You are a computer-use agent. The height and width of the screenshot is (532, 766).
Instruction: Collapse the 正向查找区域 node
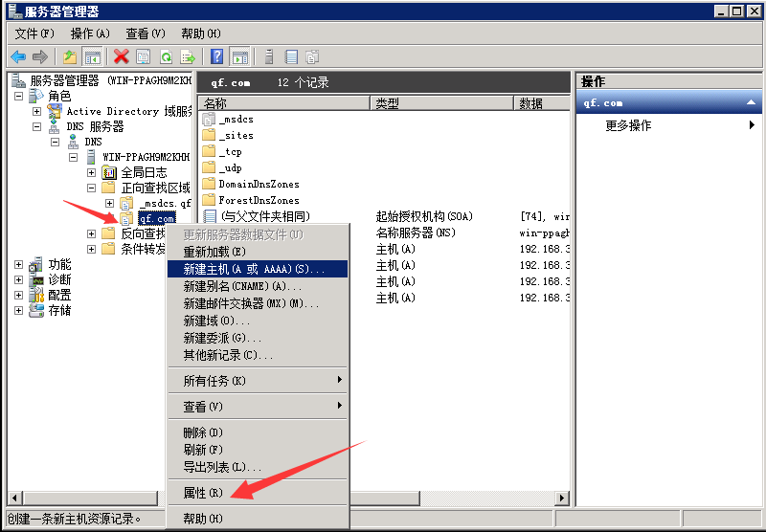pos(91,188)
